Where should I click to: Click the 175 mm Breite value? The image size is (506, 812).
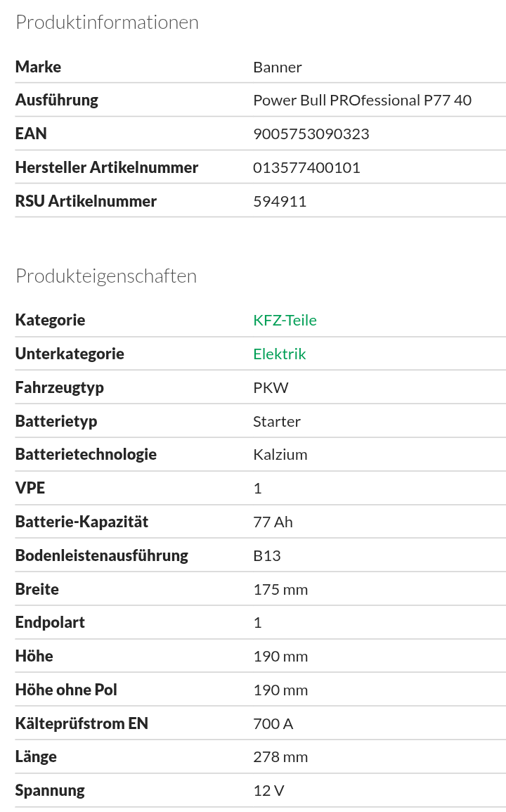[280, 589]
